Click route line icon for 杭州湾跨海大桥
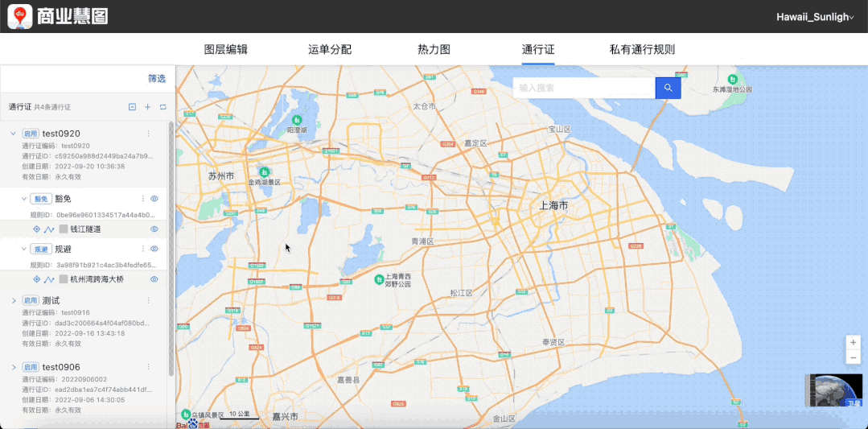 pos(49,279)
